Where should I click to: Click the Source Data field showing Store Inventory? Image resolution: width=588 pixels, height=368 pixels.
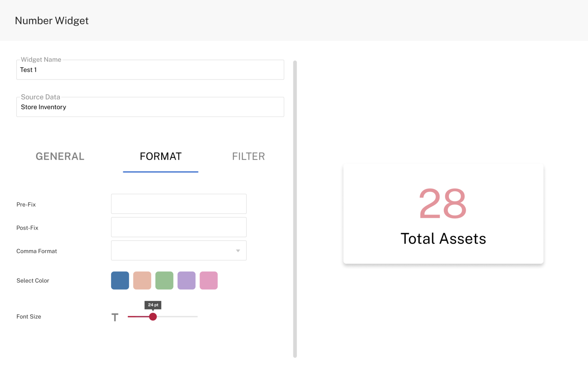click(x=150, y=107)
